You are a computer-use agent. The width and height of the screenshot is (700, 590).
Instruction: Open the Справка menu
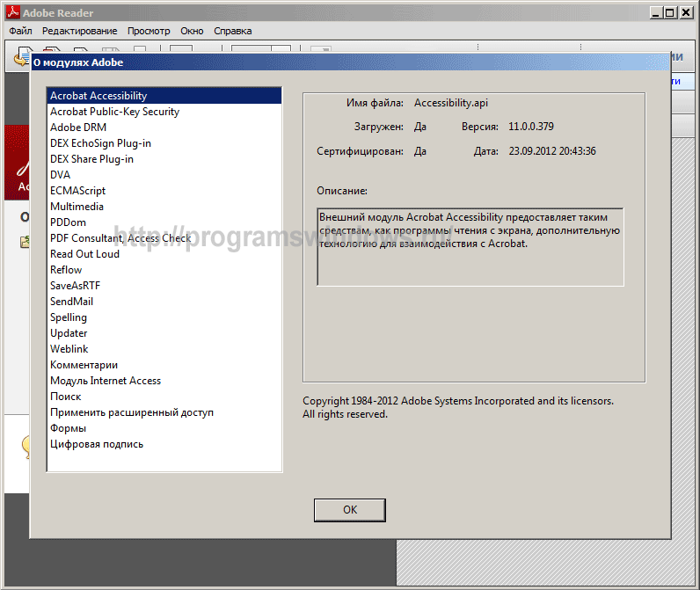(232, 31)
